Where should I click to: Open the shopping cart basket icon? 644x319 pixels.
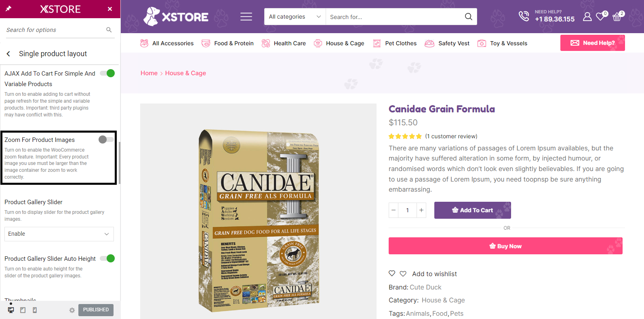click(x=617, y=17)
